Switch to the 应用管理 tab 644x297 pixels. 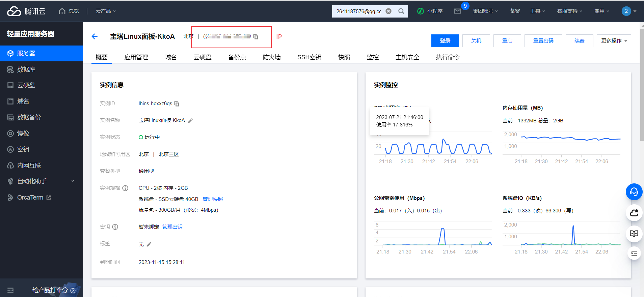136,57
